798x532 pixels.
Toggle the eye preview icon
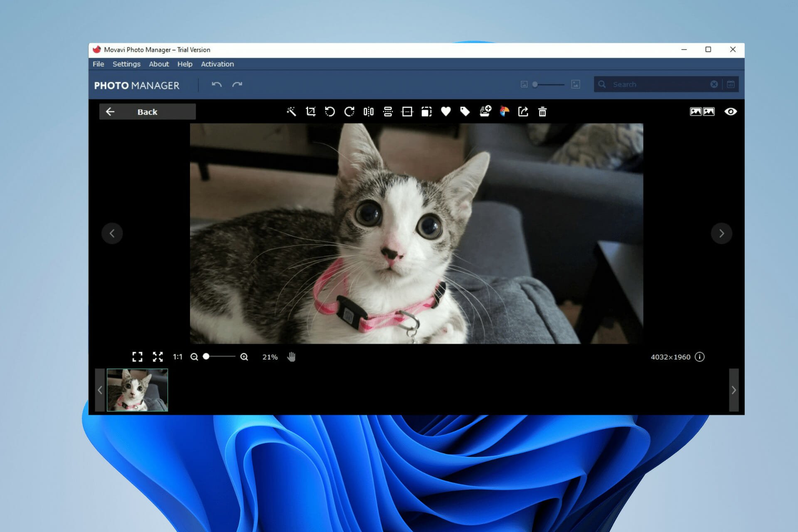pyautogui.click(x=730, y=111)
